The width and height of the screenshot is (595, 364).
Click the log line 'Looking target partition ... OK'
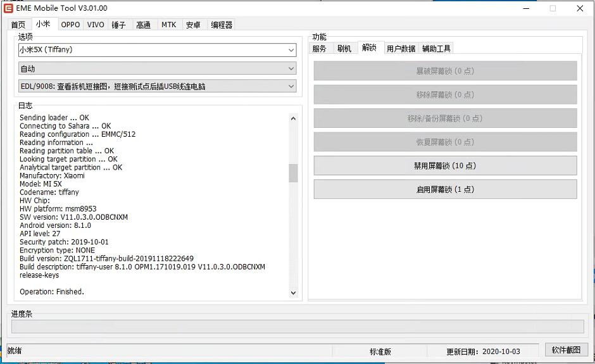pos(69,159)
